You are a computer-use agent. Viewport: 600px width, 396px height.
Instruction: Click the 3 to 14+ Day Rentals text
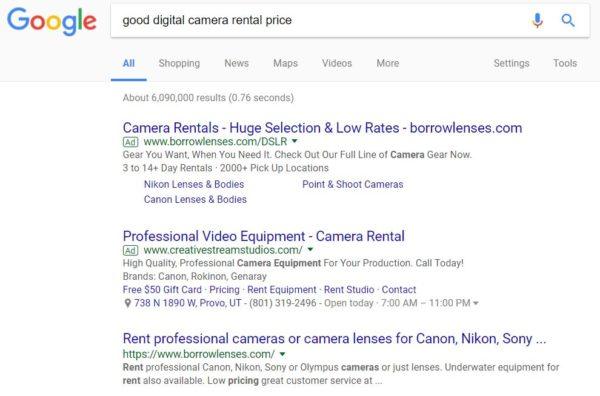coord(168,168)
